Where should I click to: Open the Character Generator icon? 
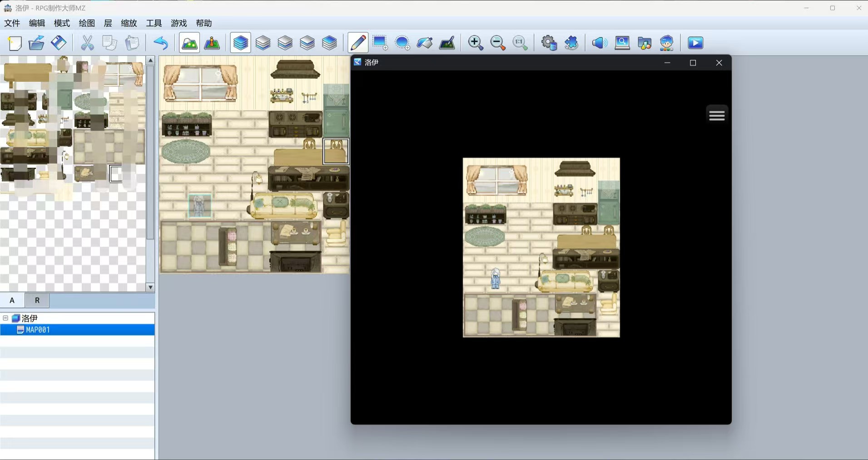click(667, 43)
